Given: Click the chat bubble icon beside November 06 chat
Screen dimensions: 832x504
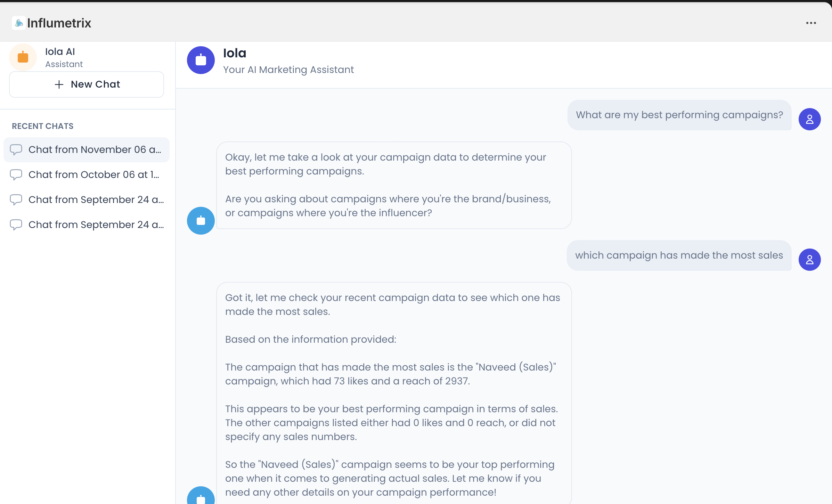Looking at the screenshot, I should (17, 149).
